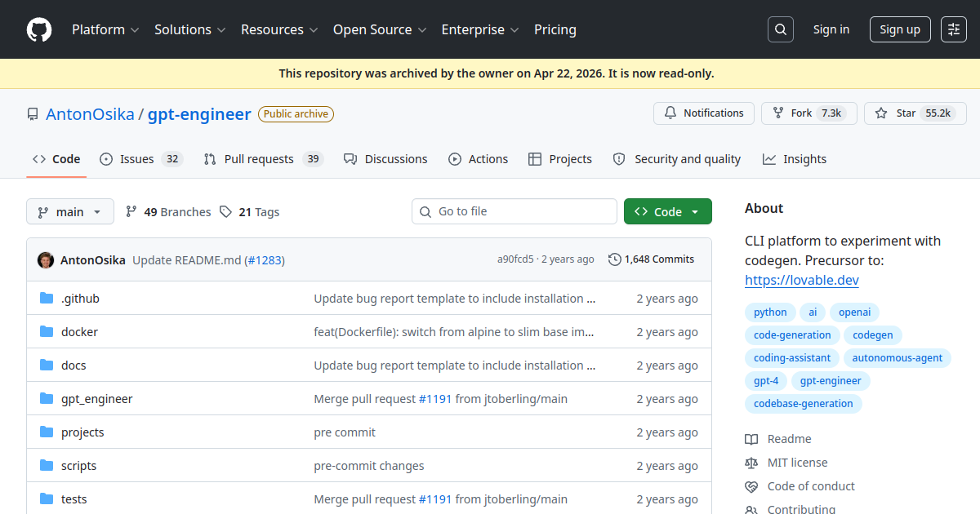Click the fork icon in Fork button

tap(777, 113)
